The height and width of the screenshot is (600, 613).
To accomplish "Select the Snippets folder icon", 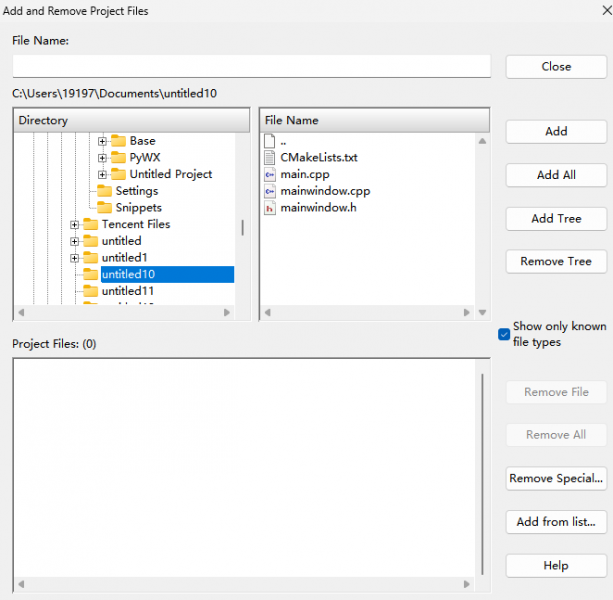I will (x=104, y=208).
